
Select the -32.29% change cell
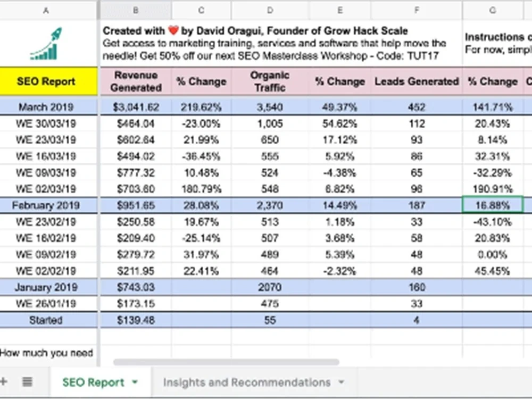tap(493, 173)
